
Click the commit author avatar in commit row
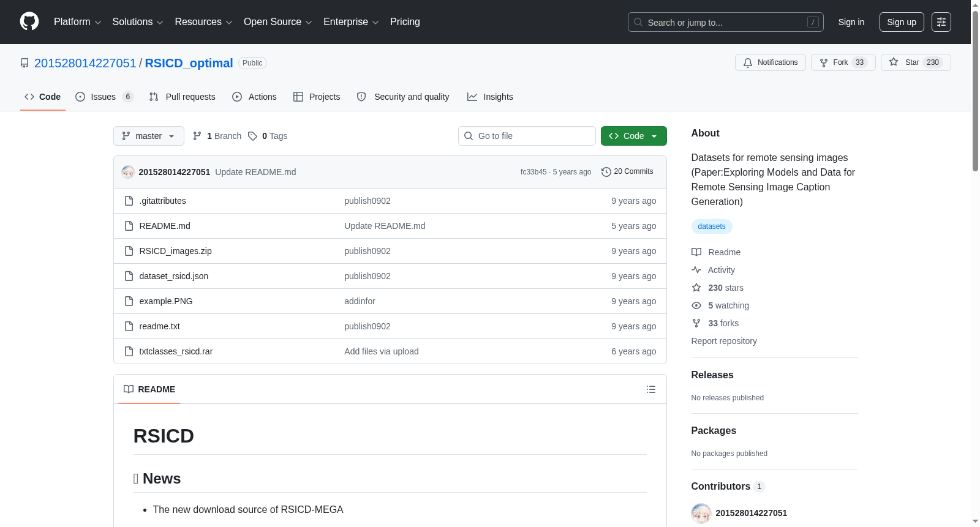point(128,172)
